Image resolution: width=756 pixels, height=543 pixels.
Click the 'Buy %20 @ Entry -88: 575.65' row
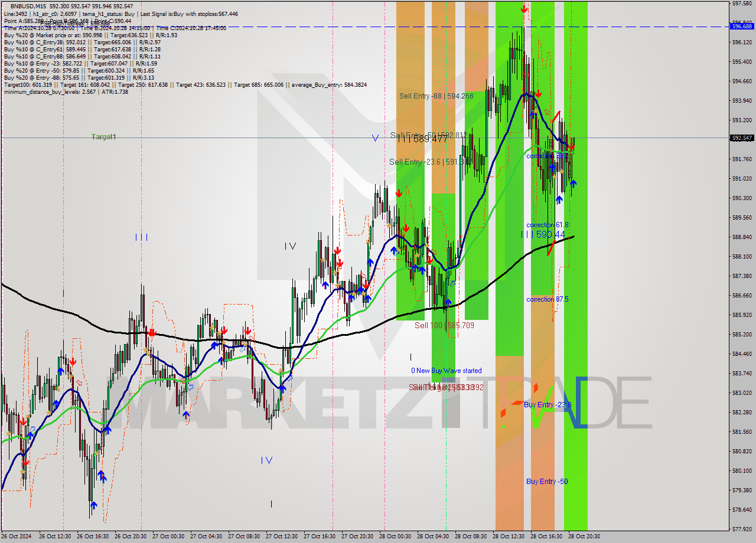[x=79, y=77]
